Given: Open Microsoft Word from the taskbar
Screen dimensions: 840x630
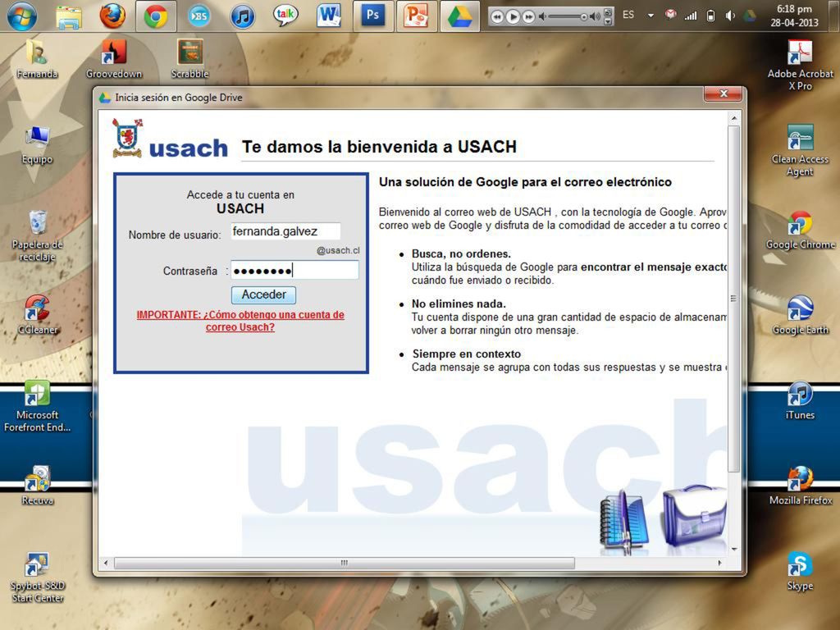Looking at the screenshot, I should pos(329,16).
